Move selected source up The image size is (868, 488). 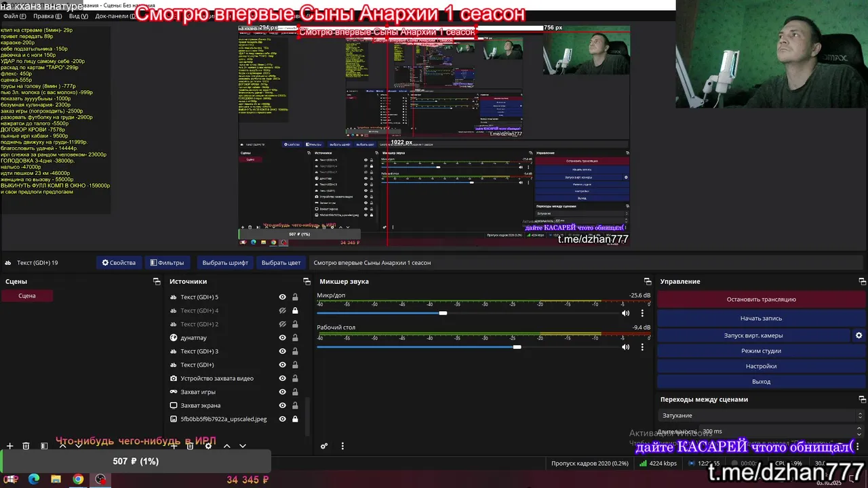pyautogui.click(x=227, y=446)
